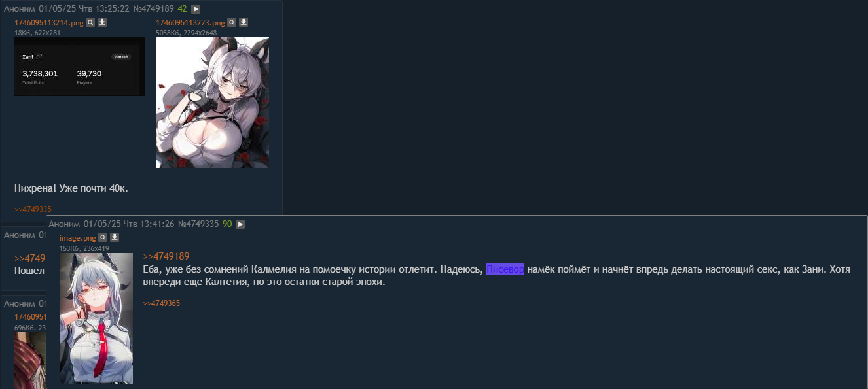868x389 pixels.
Task: Expand the image.png red-tie character thumbnail
Action: tap(96, 318)
